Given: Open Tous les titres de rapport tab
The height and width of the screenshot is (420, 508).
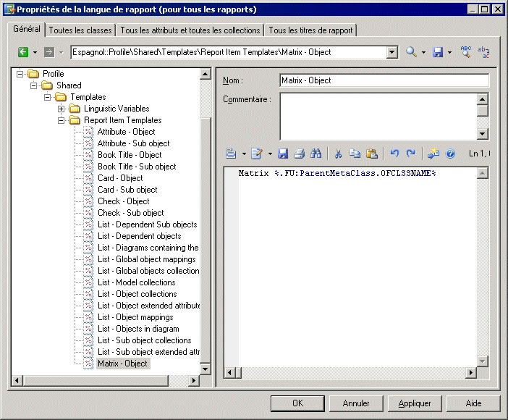Looking at the screenshot, I should coord(310,30).
